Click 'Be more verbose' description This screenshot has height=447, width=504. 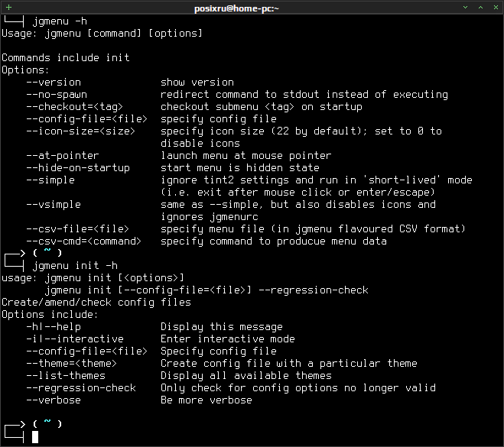tap(206, 400)
